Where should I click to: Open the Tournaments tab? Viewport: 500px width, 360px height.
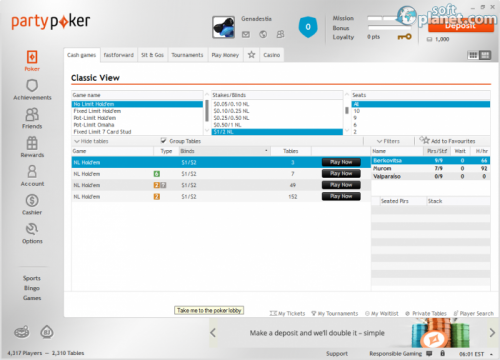pos(187,55)
